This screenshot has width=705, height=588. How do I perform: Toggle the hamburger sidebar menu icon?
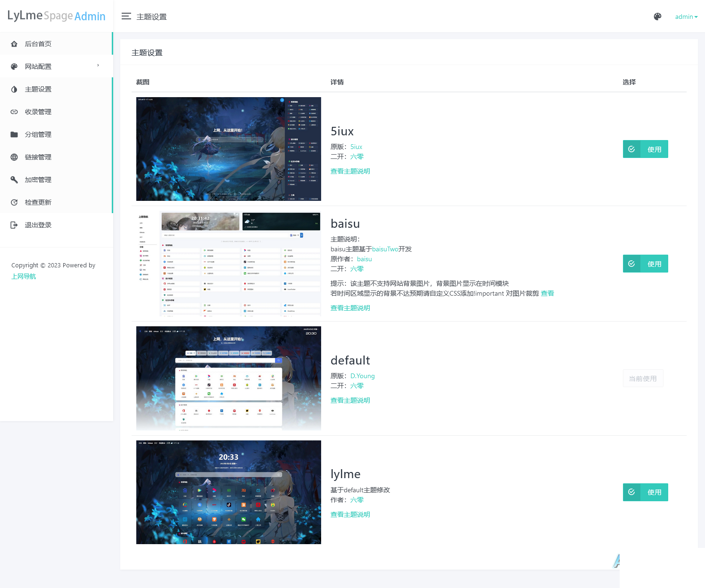[126, 17]
